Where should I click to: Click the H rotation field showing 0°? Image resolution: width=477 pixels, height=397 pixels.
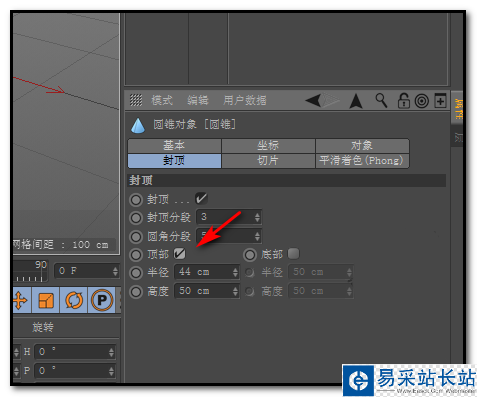tap(75, 352)
